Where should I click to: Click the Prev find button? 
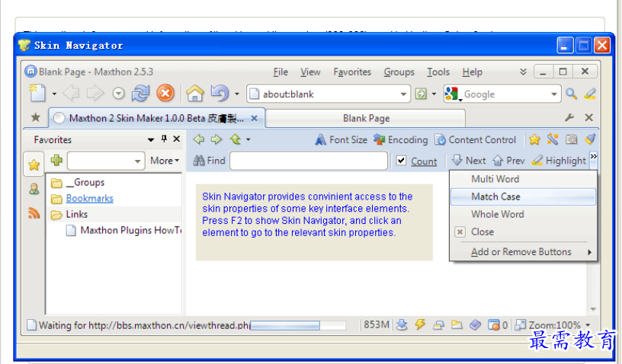click(508, 161)
